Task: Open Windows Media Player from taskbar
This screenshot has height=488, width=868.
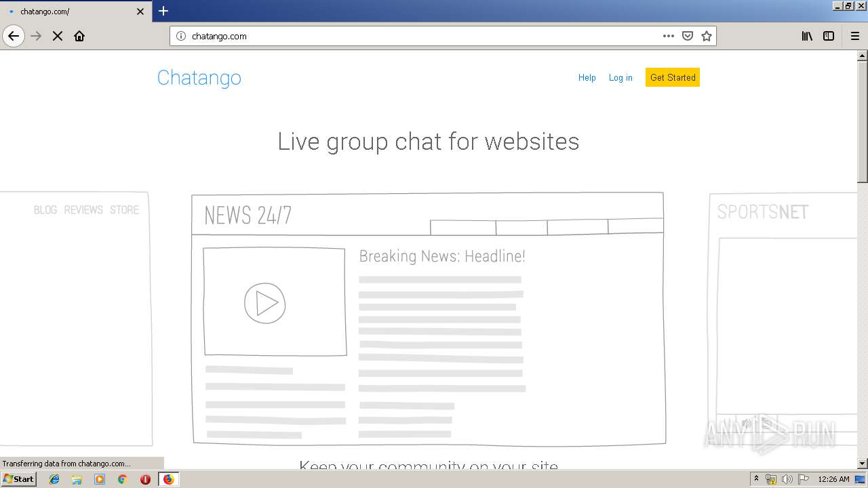Action: click(x=100, y=479)
